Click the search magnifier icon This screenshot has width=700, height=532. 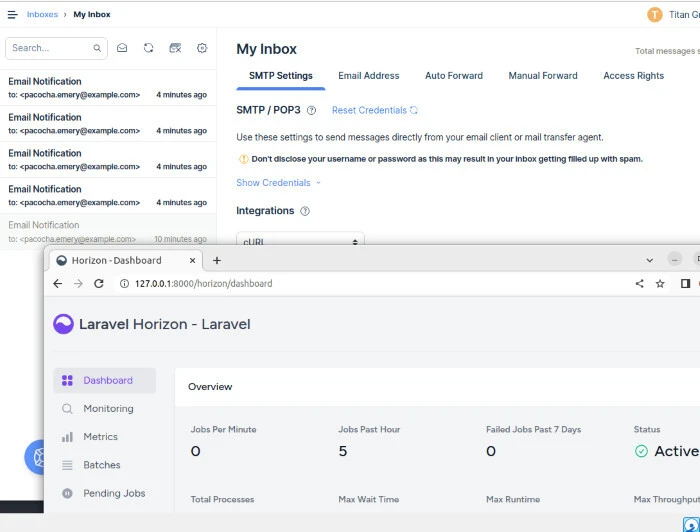pyautogui.click(x=97, y=48)
